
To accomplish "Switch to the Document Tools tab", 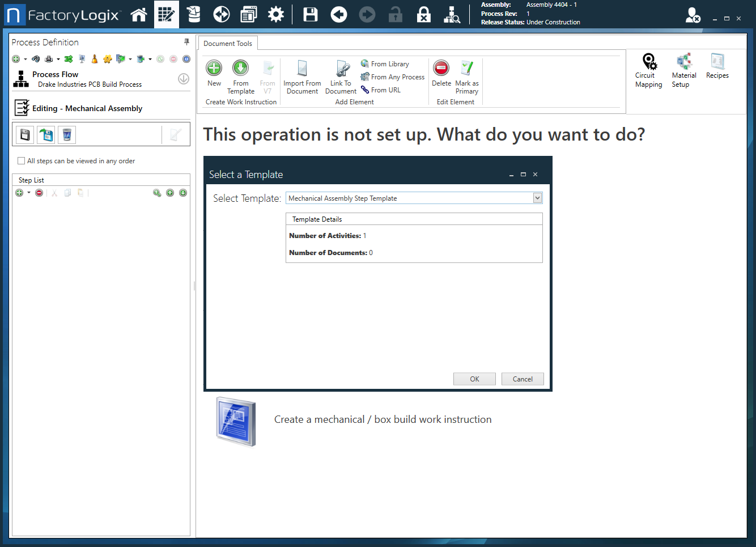I will pyautogui.click(x=227, y=43).
